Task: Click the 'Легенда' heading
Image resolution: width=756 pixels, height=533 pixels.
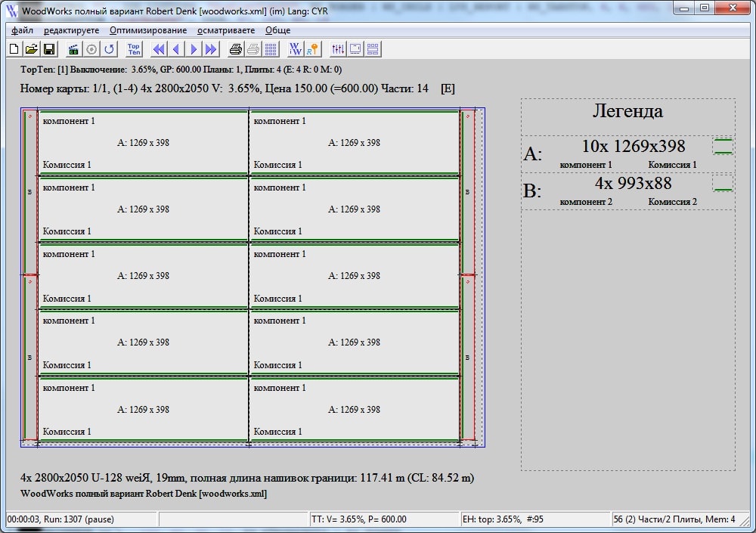Action: [x=627, y=111]
